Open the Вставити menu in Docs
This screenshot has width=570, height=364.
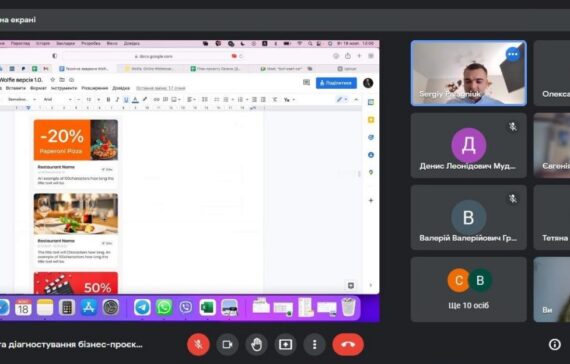pos(16,88)
